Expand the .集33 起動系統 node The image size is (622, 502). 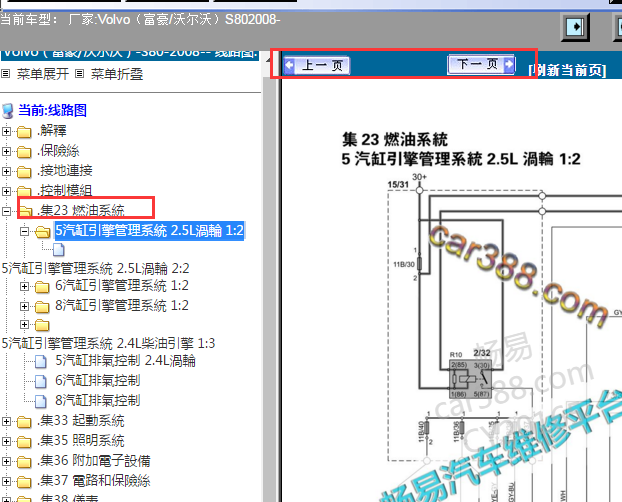(x=6, y=421)
